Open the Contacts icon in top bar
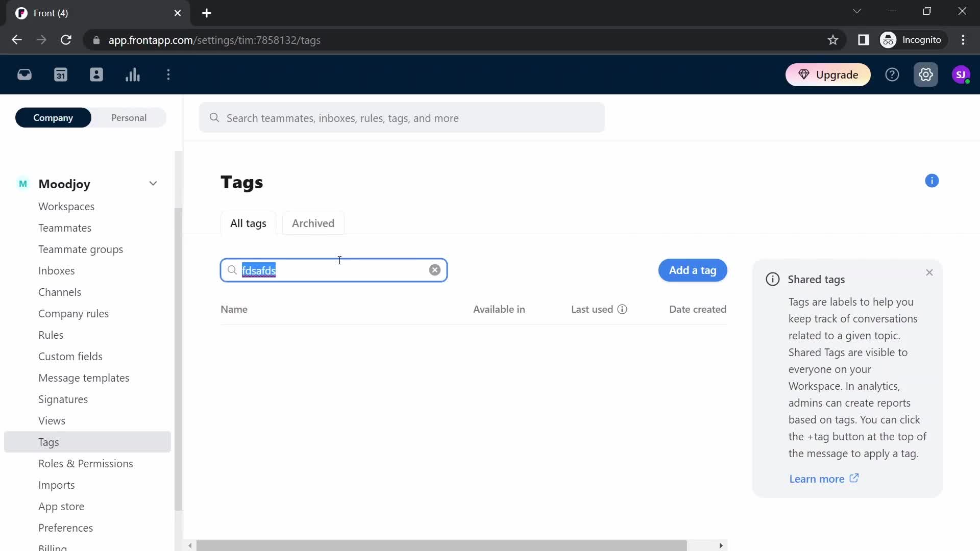Image resolution: width=980 pixels, height=551 pixels. coord(96,75)
